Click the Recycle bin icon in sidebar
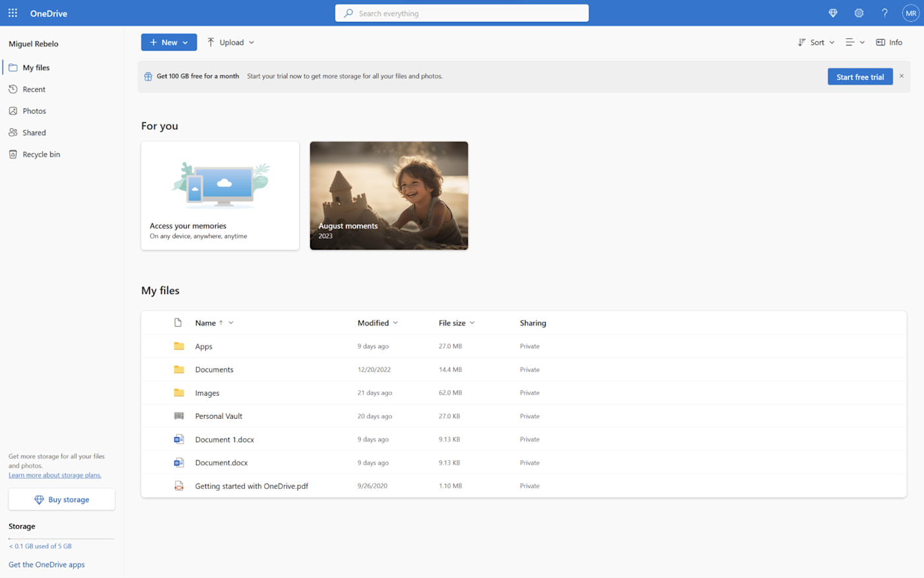Image resolution: width=924 pixels, height=578 pixels. pos(13,155)
